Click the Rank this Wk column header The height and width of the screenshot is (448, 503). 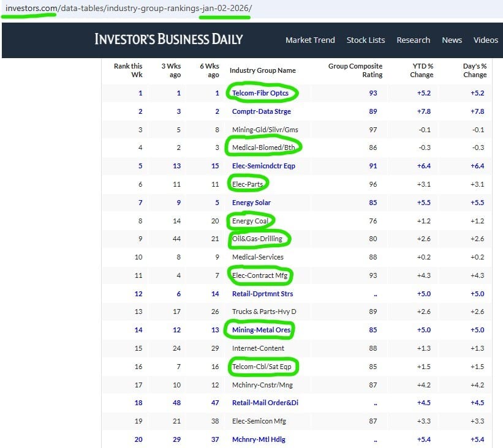click(128, 70)
